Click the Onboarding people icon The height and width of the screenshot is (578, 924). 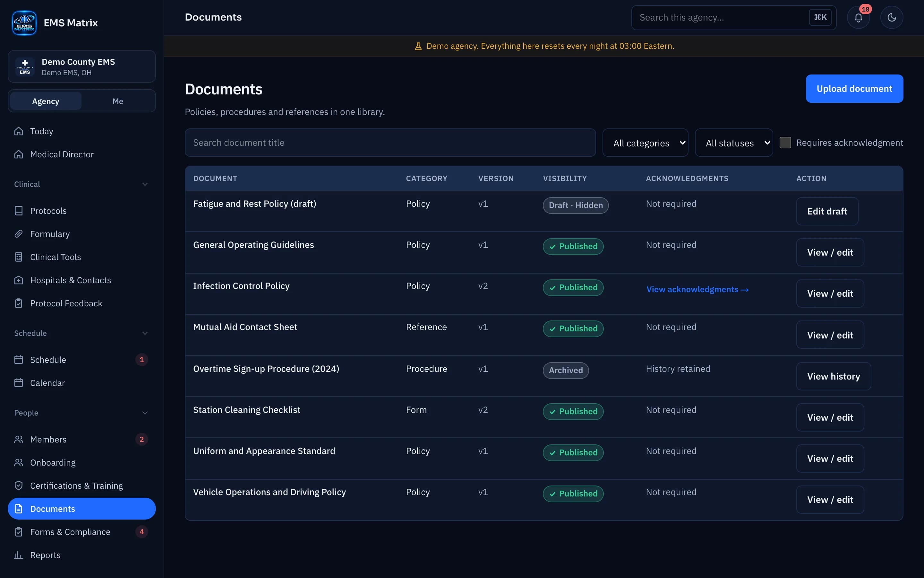point(18,462)
